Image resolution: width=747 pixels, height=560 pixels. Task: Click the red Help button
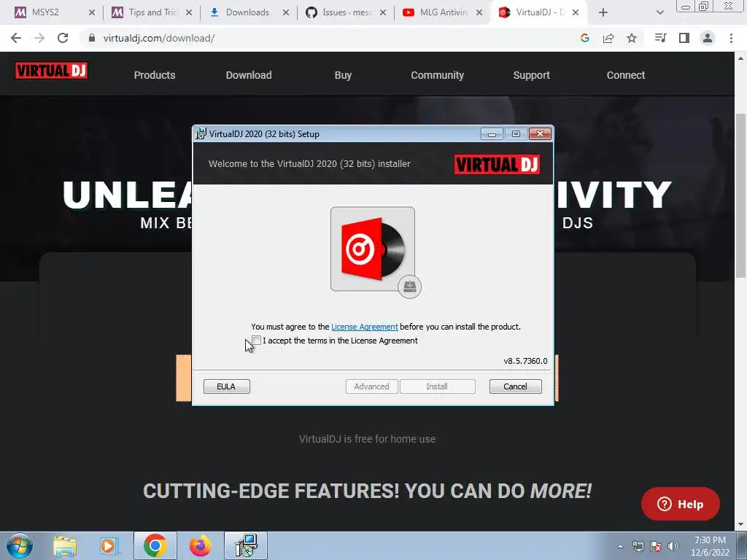681,504
